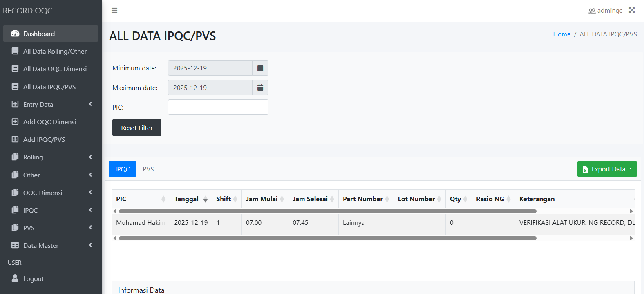Toggle the sidebar with the hamburger icon
Screen dimensions: 644x294
coord(114,10)
